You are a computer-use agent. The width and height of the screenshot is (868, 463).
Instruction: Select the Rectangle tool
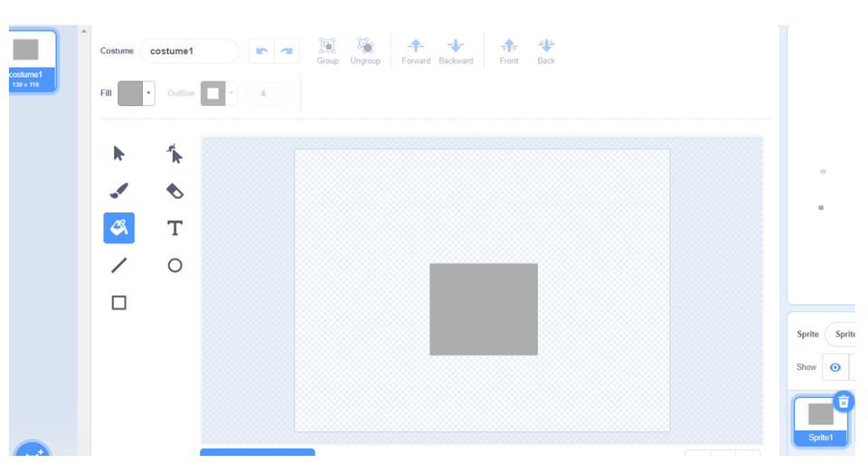119,302
